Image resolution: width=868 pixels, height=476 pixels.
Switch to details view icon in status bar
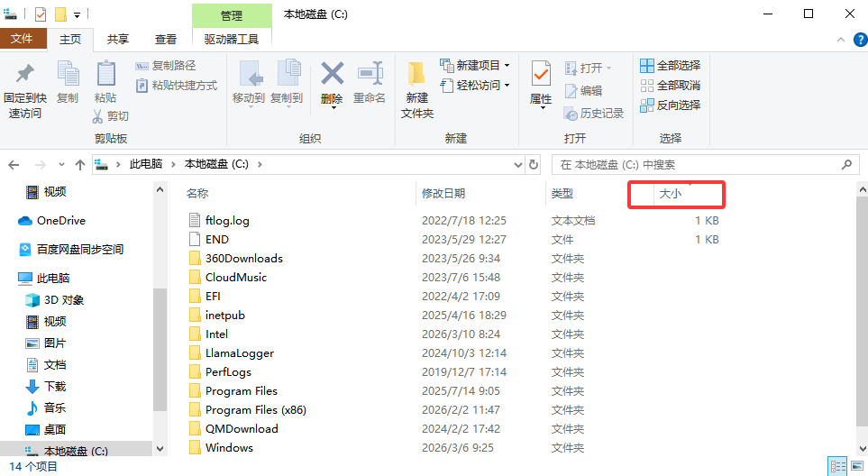click(837, 466)
